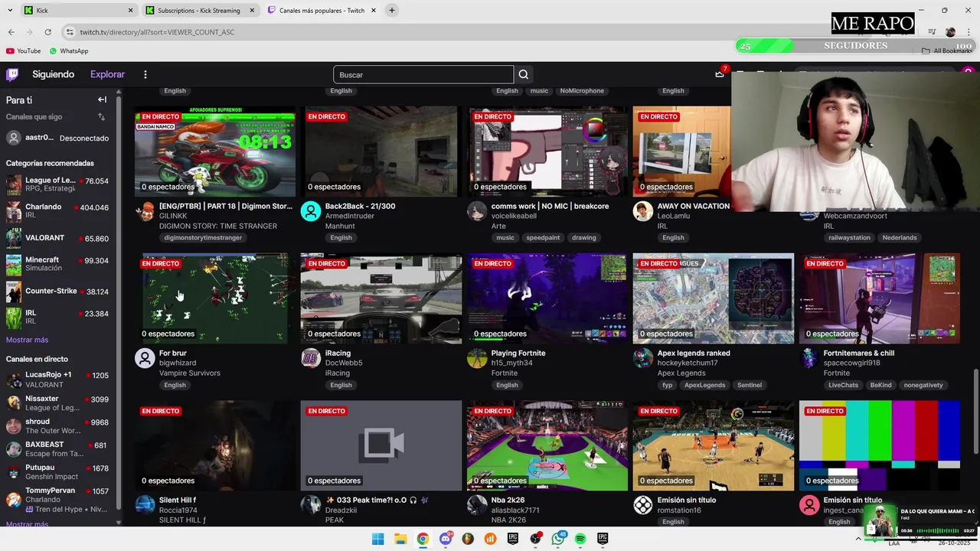This screenshot has width=980, height=551.
Task: Open Nba 2k26 aliasblack7171 stream thumbnail
Action: coord(547,445)
